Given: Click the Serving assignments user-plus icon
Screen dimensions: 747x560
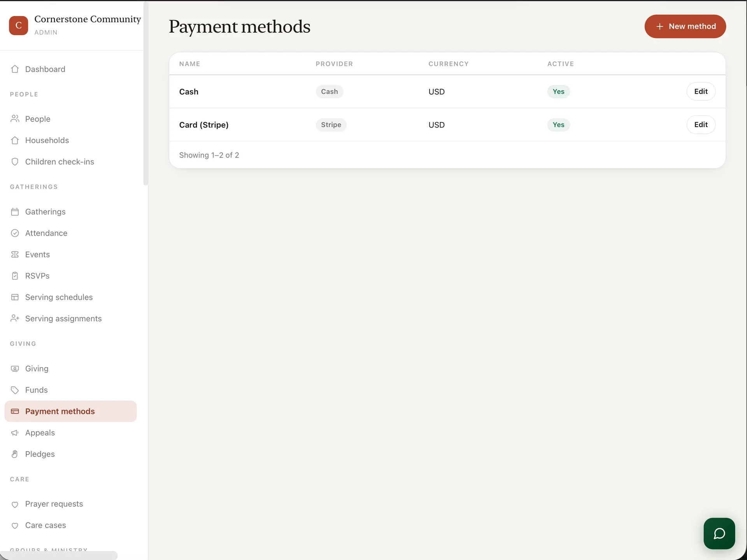Looking at the screenshot, I should coord(15,318).
